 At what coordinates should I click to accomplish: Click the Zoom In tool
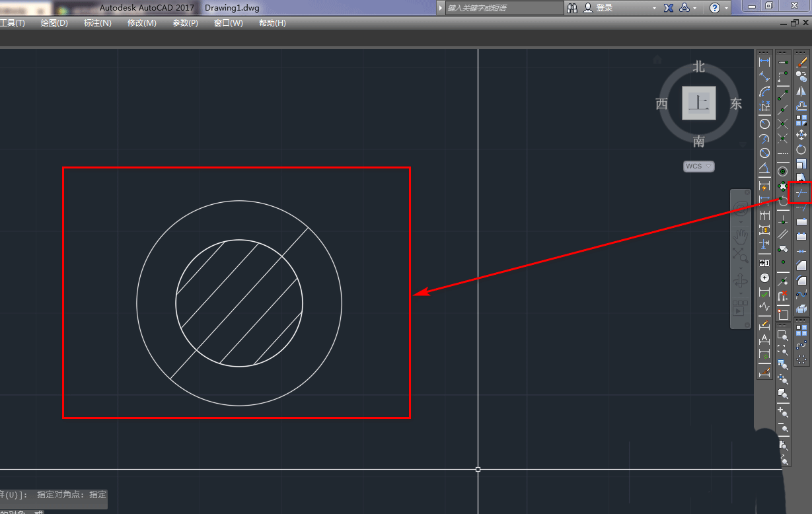pyautogui.click(x=783, y=412)
